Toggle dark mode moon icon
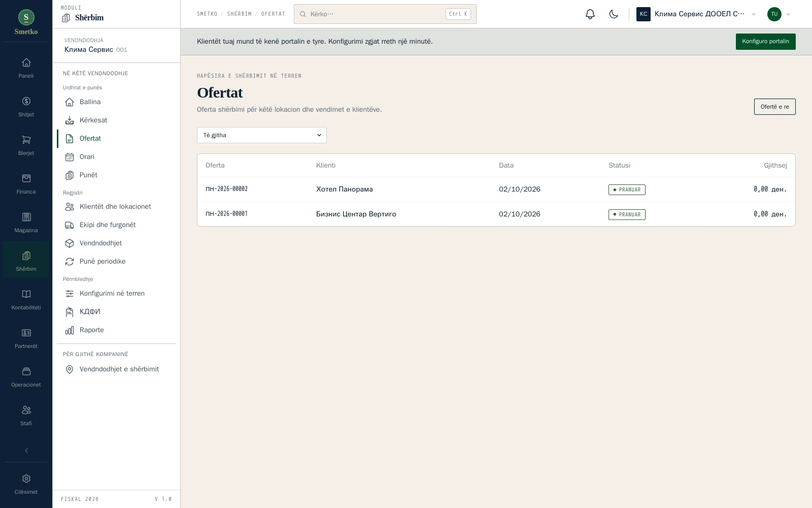 coord(614,14)
